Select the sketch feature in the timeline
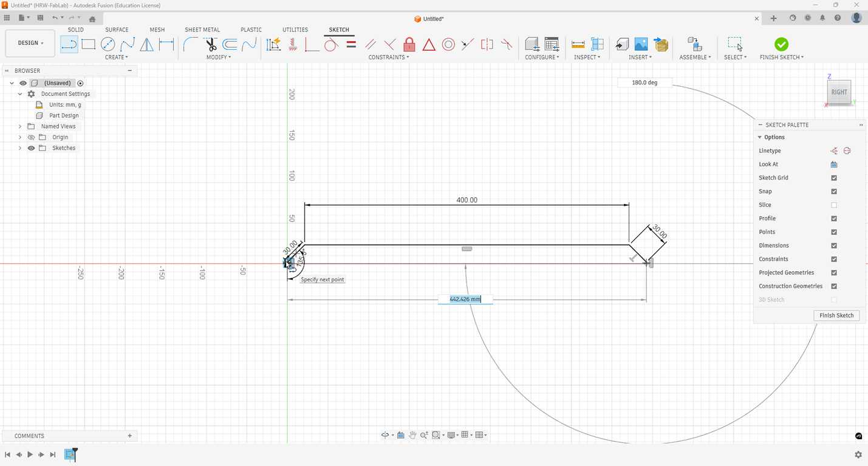 [70, 454]
